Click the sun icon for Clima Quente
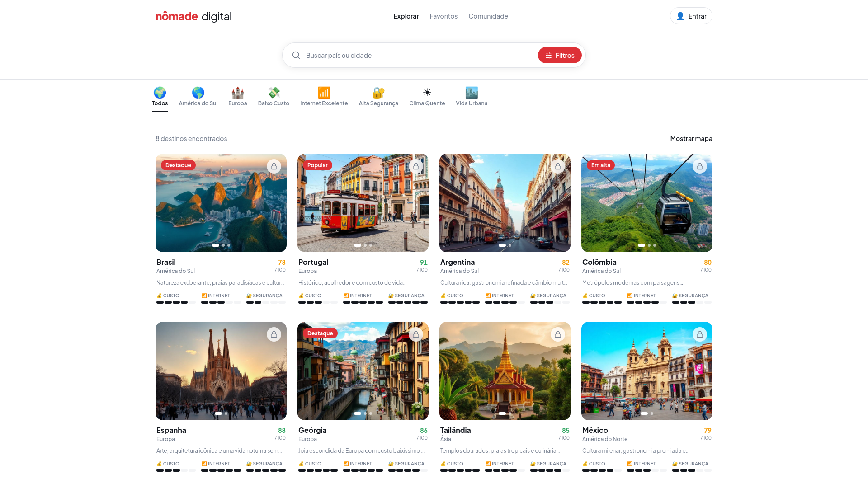This screenshot has width=868, height=488. click(x=427, y=93)
